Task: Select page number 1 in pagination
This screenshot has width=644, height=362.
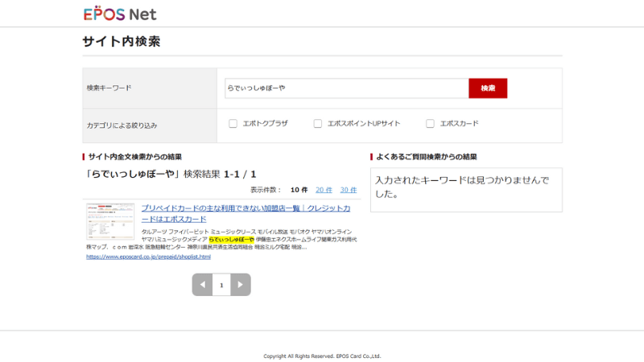Action: [x=221, y=285]
